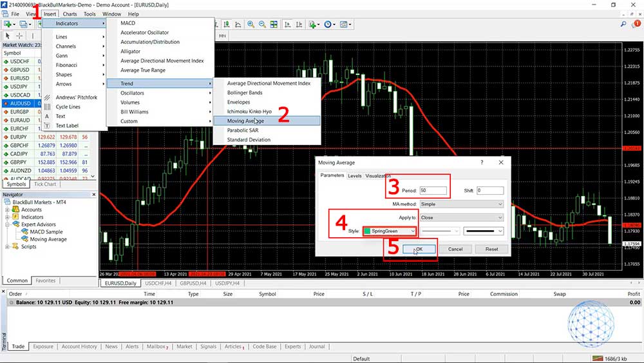Viewport: 644px width, 363px height.
Task: Choose Moving Average in Trend submenu
Action: tap(267, 121)
